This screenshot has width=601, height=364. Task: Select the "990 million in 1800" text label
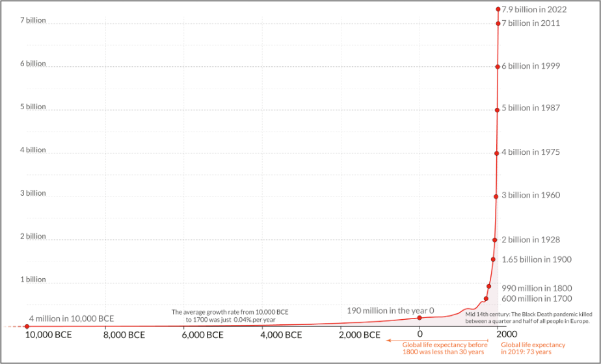coord(537,288)
